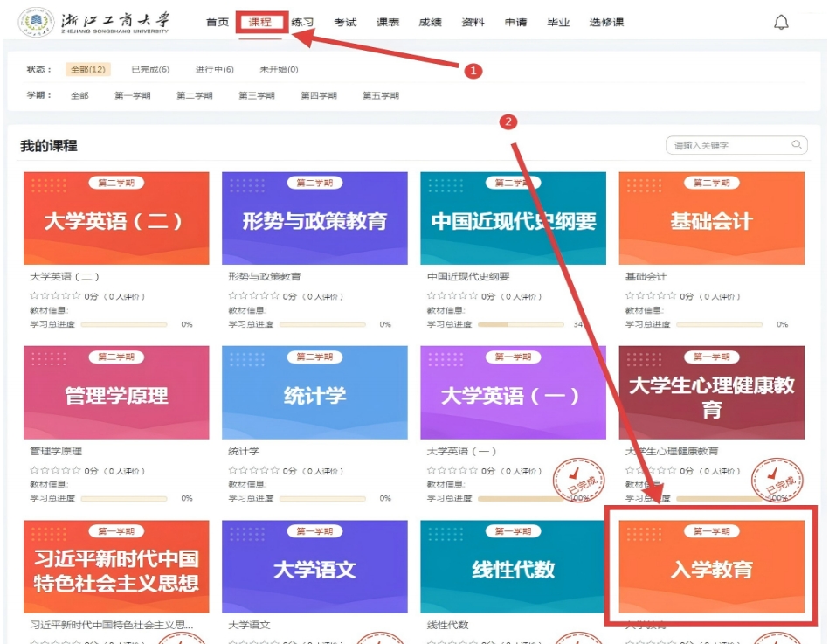
Task: Open the 线性代数 course card
Action: [x=514, y=566]
